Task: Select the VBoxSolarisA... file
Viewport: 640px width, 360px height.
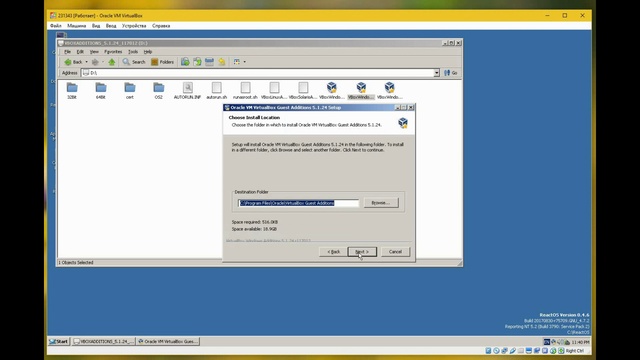Action: point(303,91)
